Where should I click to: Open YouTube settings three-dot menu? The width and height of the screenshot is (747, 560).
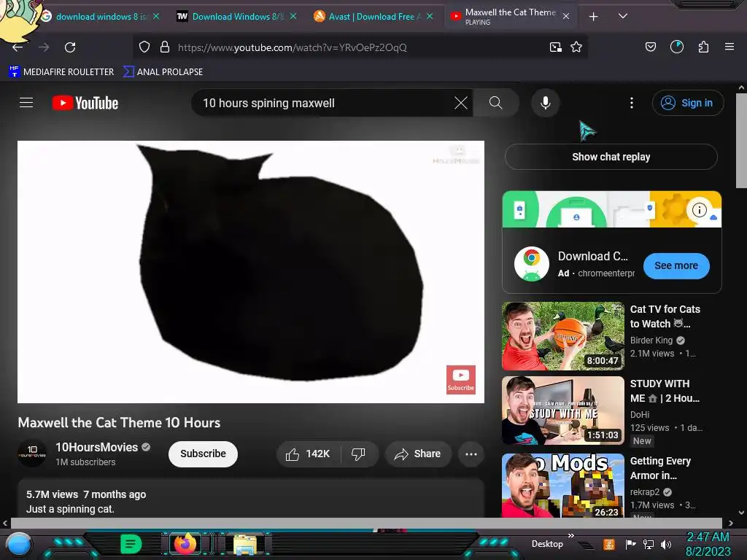[x=632, y=103]
